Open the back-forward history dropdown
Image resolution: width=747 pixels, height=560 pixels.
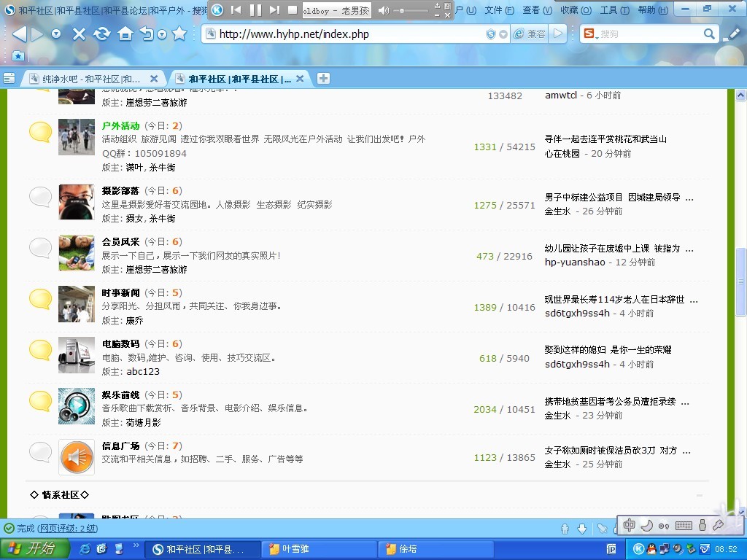(x=56, y=34)
